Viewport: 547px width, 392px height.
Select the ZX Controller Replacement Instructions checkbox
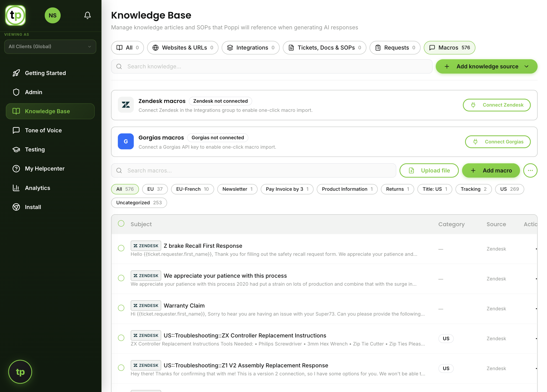click(121, 338)
